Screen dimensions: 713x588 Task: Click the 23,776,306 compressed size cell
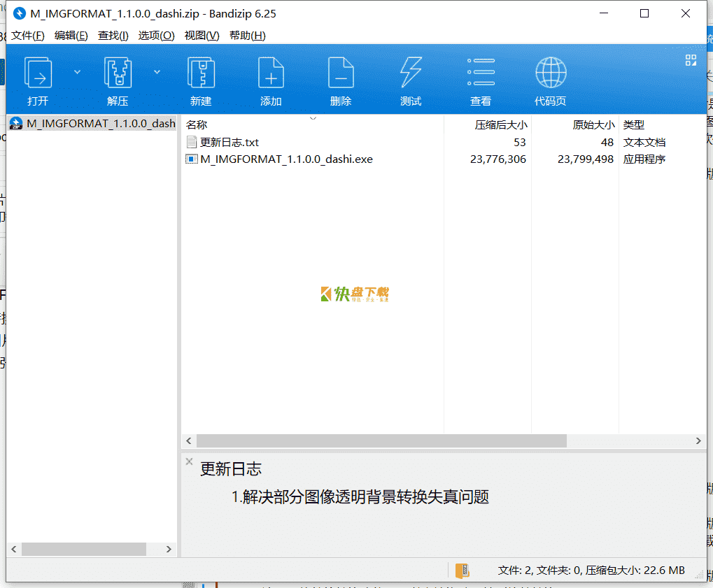(498, 159)
